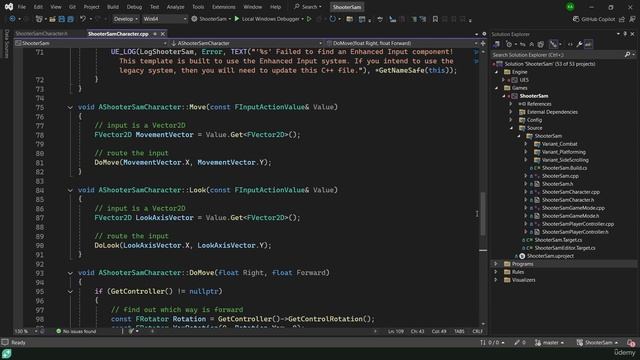Viewport: 640px width, 360px height.
Task: Click Local Windows Debugger label
Action: click(x=270, y=19)
